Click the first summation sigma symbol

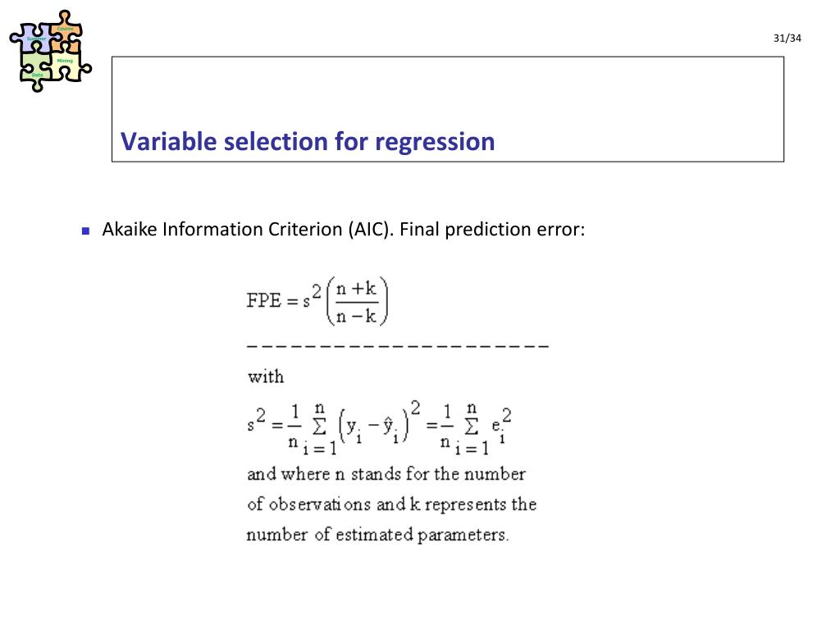click(x=319, y=427)
